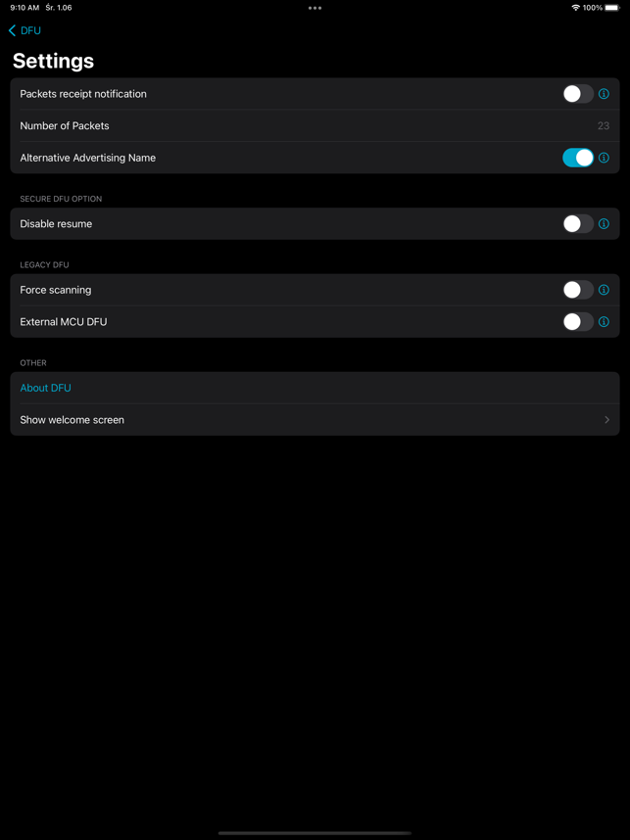The width and height of the screenshot is (630, 840).
Task: Toggle Disable resume switch
Action: [578, 223]
